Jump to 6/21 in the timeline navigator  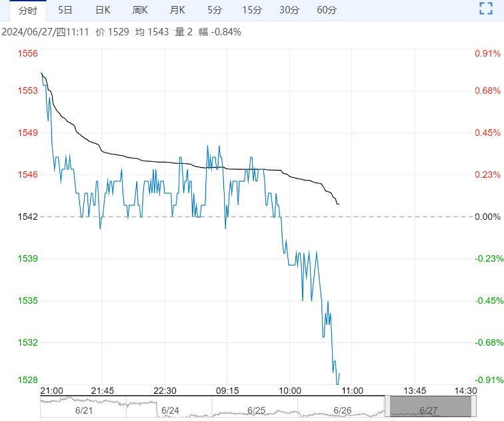click(x=83, y=410)
